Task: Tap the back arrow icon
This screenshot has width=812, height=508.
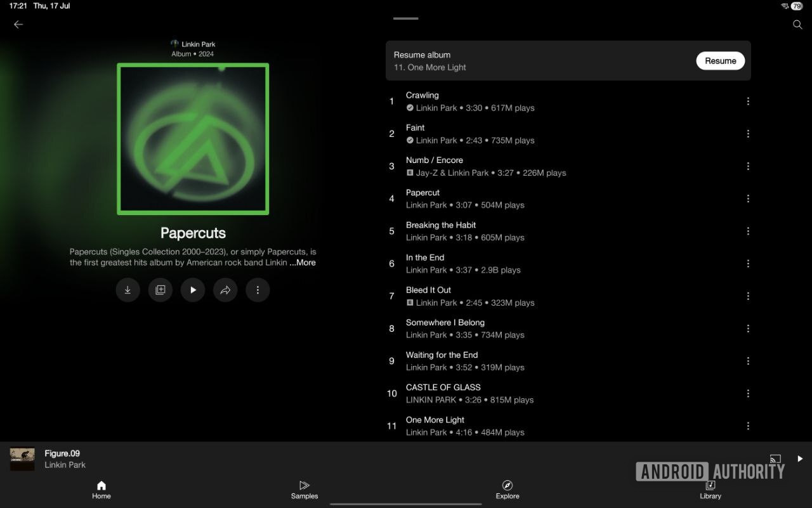Action: coord(18,25)
